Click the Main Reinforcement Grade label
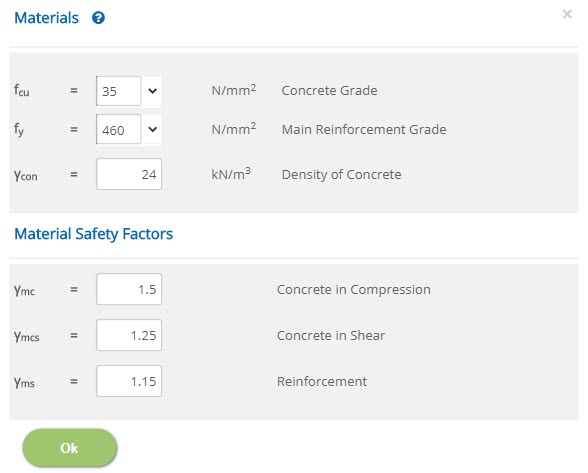Viewport: 588px width, 473px height. click(364, 129)
